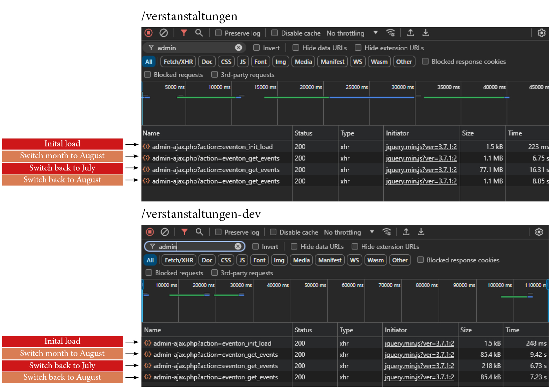This screenshot has height=392, width=549.
Task: Open jquery initiator link of eventon_init_load, top panel
Action: [421, 147]
